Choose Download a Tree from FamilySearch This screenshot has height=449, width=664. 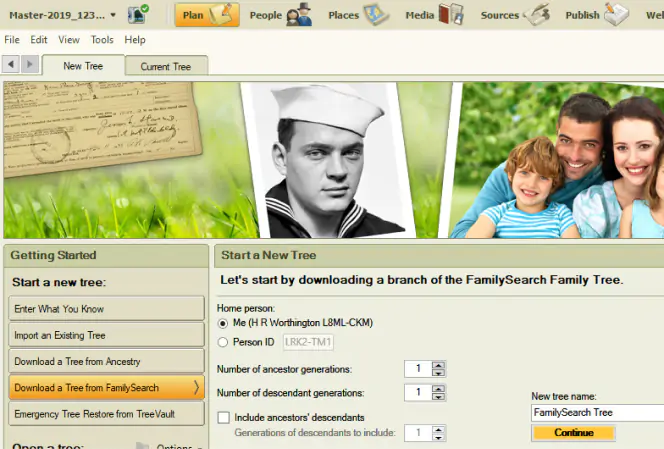click(x=106, y=388)
